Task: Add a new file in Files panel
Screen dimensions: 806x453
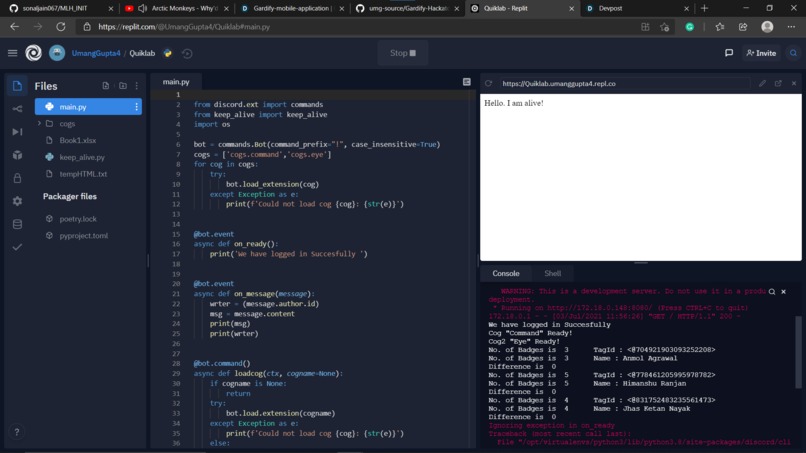Action: tap(105, 86)
